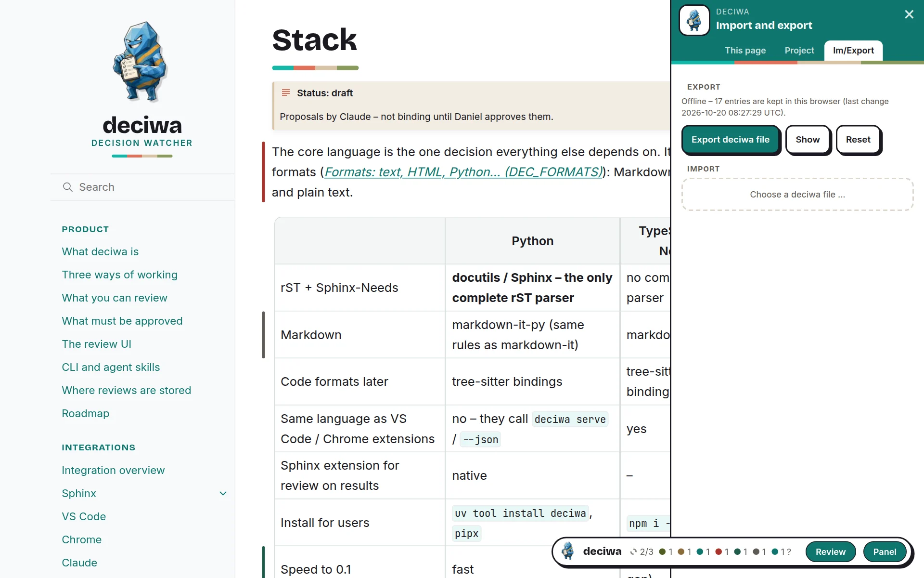Click the tan brown status dot
Image resolution: width=924 pixels, height=578 pixels.
681,552
